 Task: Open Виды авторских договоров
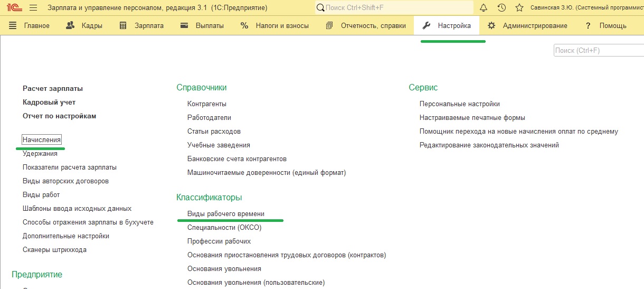tap(65, 181)
